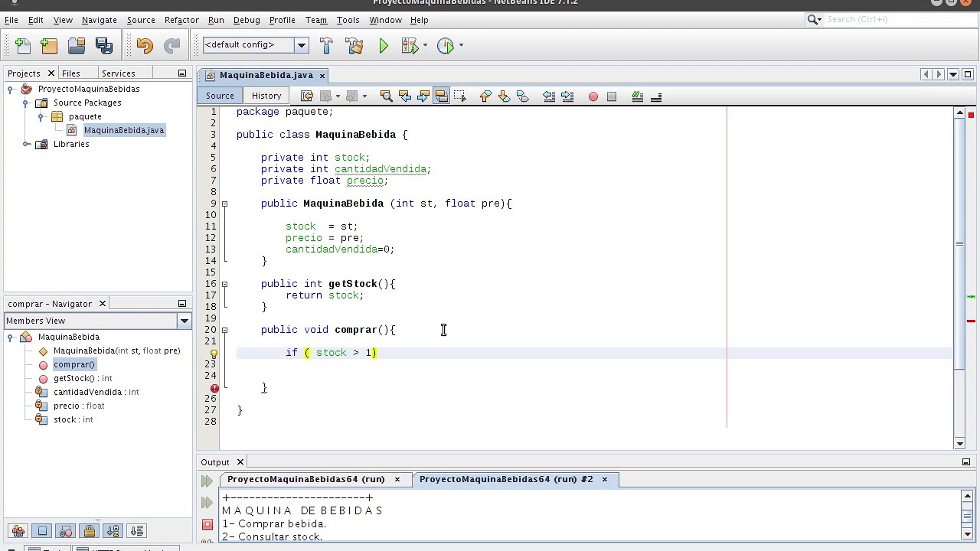Viewport: 980px width, 551px height.
Task: Click the Redo arrow icon
Action: 172,45
